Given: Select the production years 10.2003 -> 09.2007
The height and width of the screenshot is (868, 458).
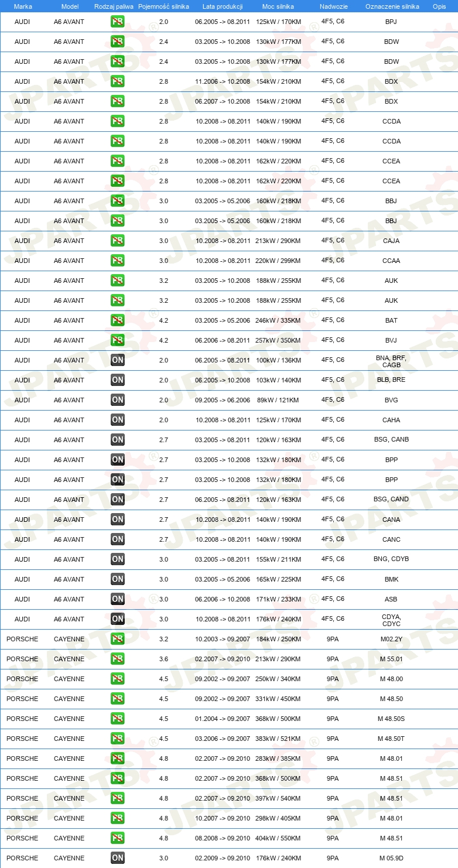Looking at the screenshot, I should point(223,639).
